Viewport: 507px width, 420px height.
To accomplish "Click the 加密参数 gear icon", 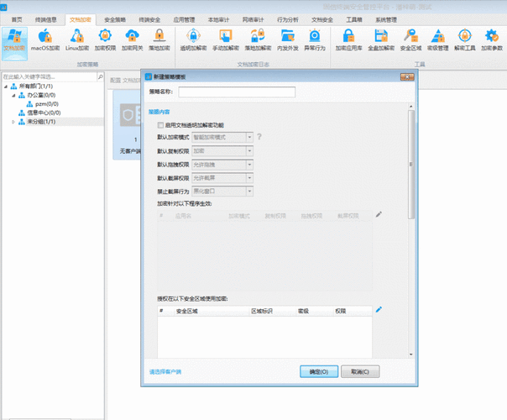I will [x=493, y=39].
